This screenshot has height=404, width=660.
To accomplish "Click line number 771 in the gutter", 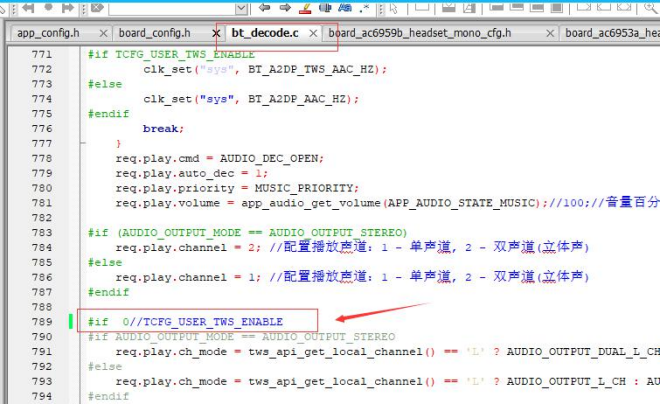I will (42, 55).
